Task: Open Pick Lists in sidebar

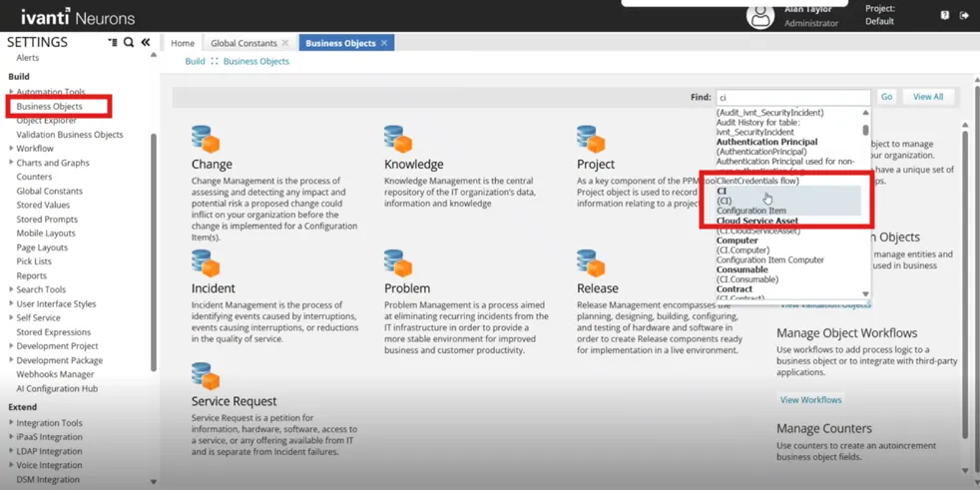Action: tap(34, 261)
